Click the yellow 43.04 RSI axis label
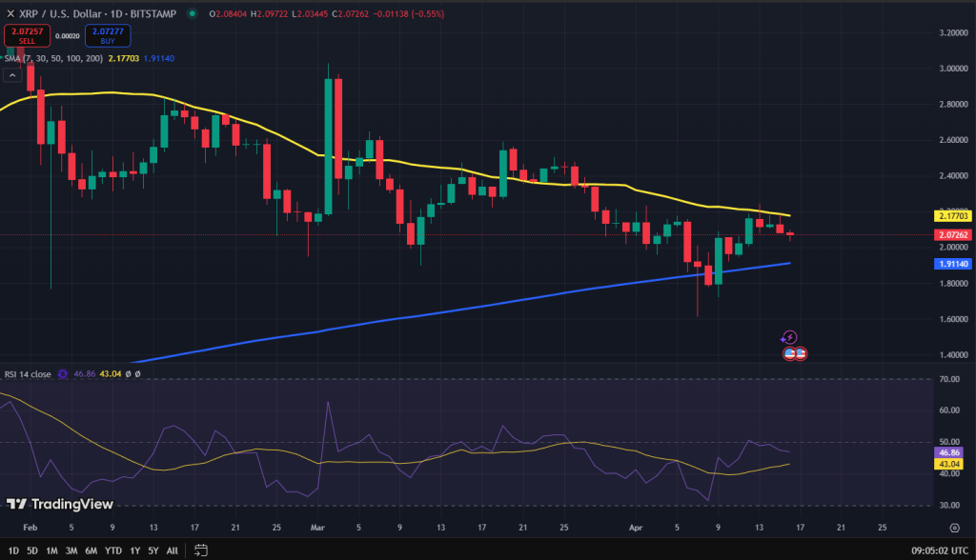 [948, 464]
